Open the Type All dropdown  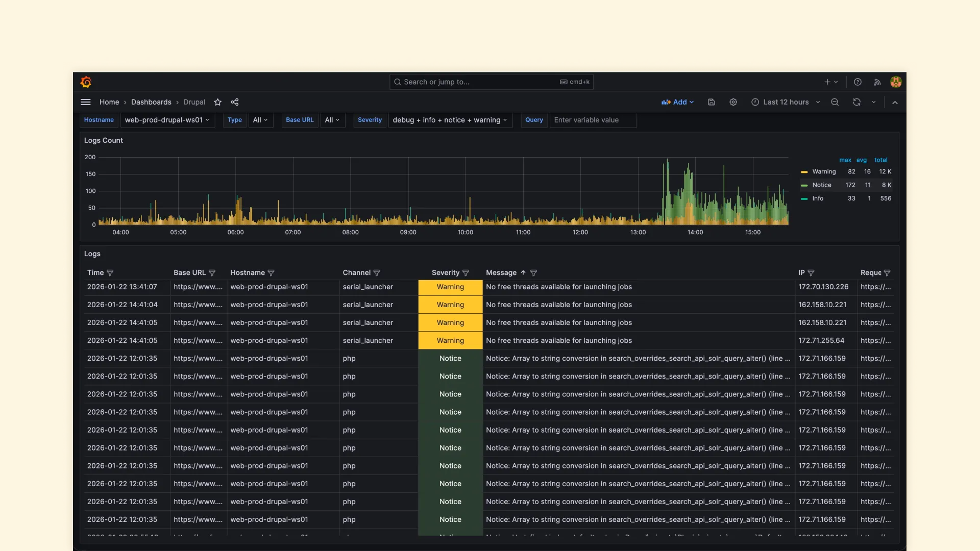[x=261, y=120]
